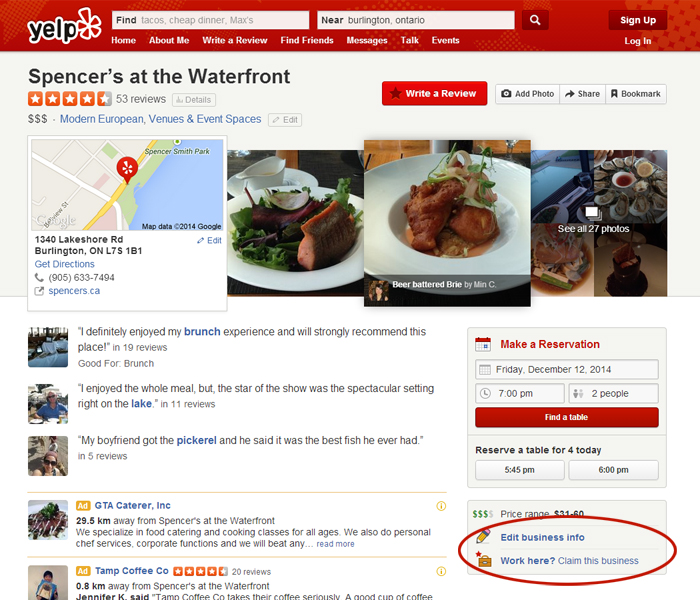Open the 7:00 pm time dropdown
Image resolution: width=700 pixels, height=600 pixels.
(520, 393)
